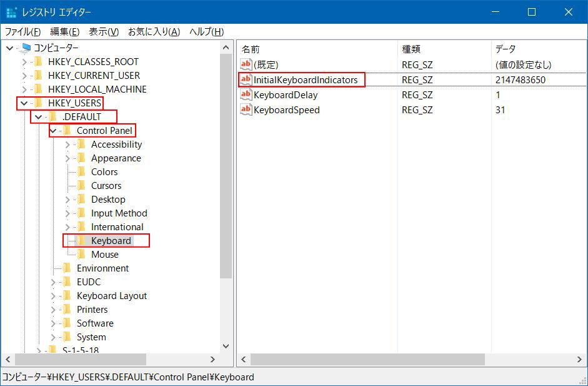Expand HKEY_CURRENT_USER chevron
588x386 pixels.
[x=24, y=76]
